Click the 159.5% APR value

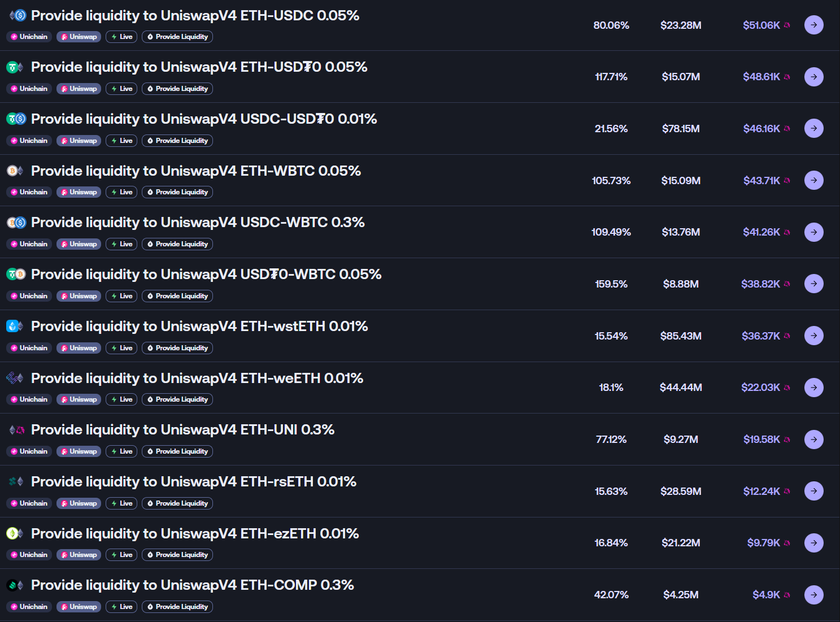pyautogui.click(x=611, y=284)
